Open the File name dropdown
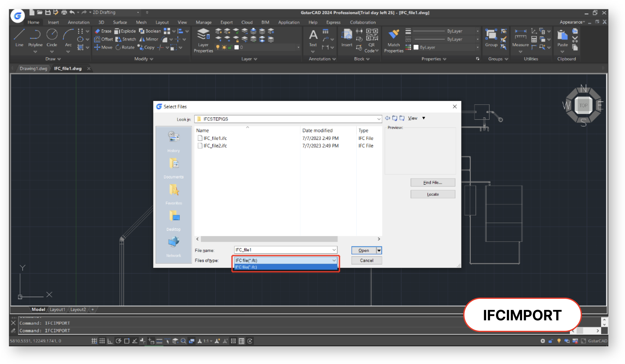The height and width of the screenshot is (364, 625). pos(334,250)
